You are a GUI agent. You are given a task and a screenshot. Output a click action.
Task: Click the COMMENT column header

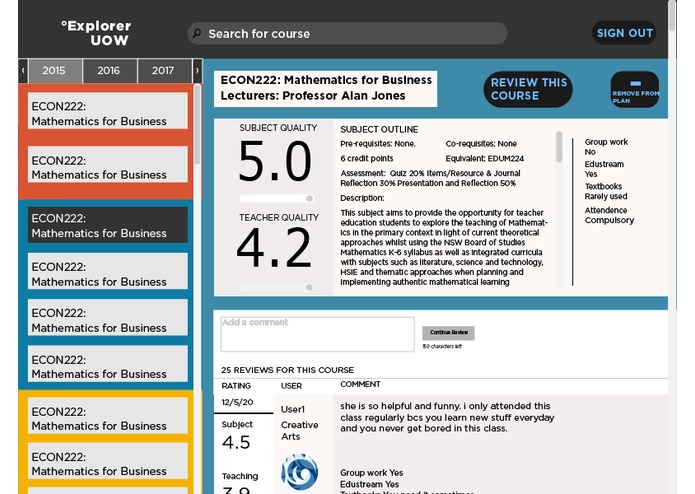360,384
